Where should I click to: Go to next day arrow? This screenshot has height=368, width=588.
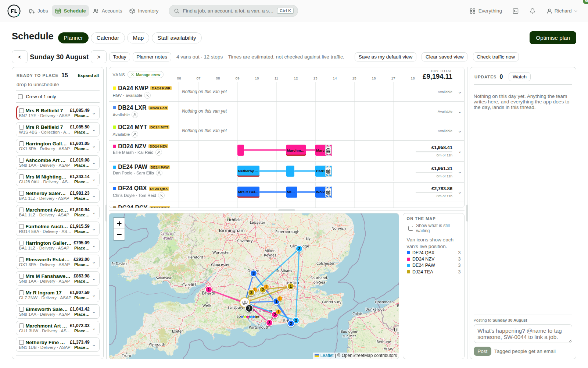(x=98, y=57)
